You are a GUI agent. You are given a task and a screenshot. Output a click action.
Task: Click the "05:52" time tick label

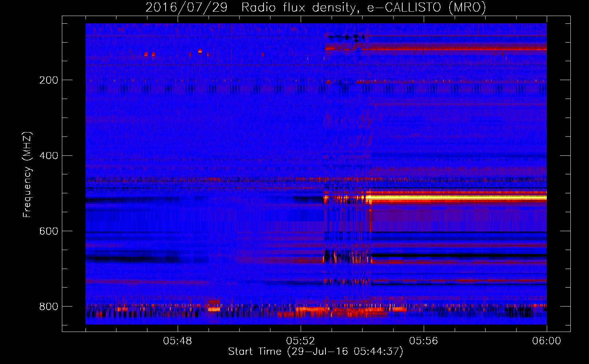(301, 341)
